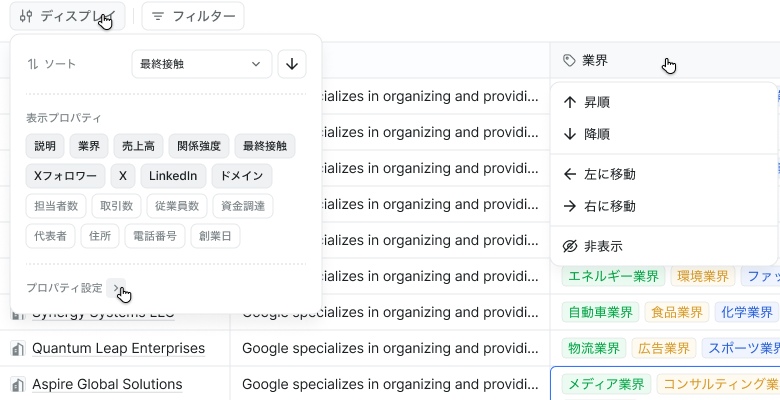Click description cell in Aspire Global Solutions row
Screen dimensions: 780x400
point(390,384)
